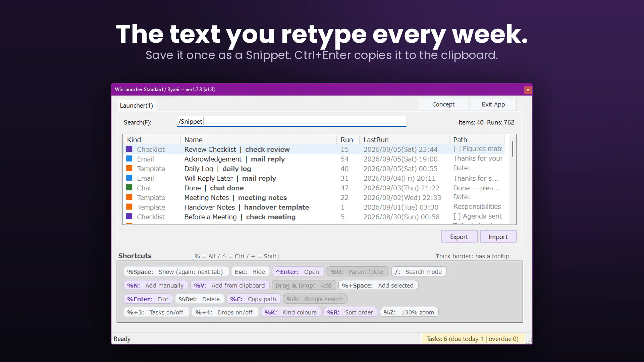Click the purple Kind square for Review Checklist
644x362 pixels.
pos(129,149)
